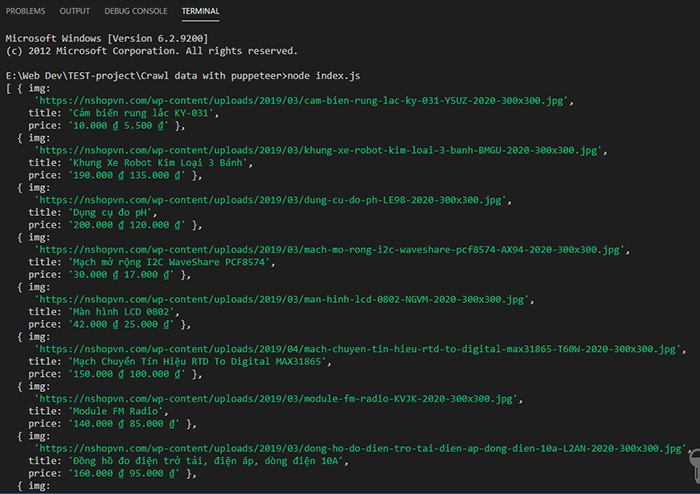Screen dimensions: 700x494
Task: Click title 'Cảm biến rung lắc KY-031'
Action: click(x=141, y=113)
